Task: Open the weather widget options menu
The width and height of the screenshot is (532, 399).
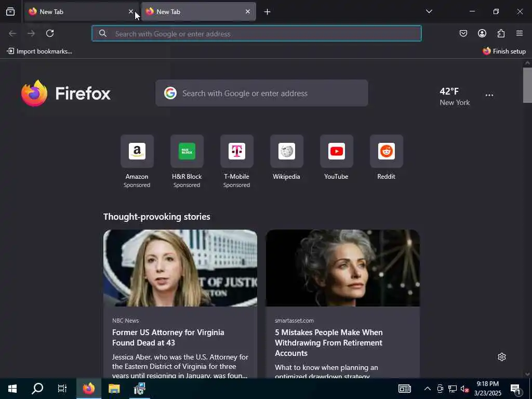Action: [489, 96]
